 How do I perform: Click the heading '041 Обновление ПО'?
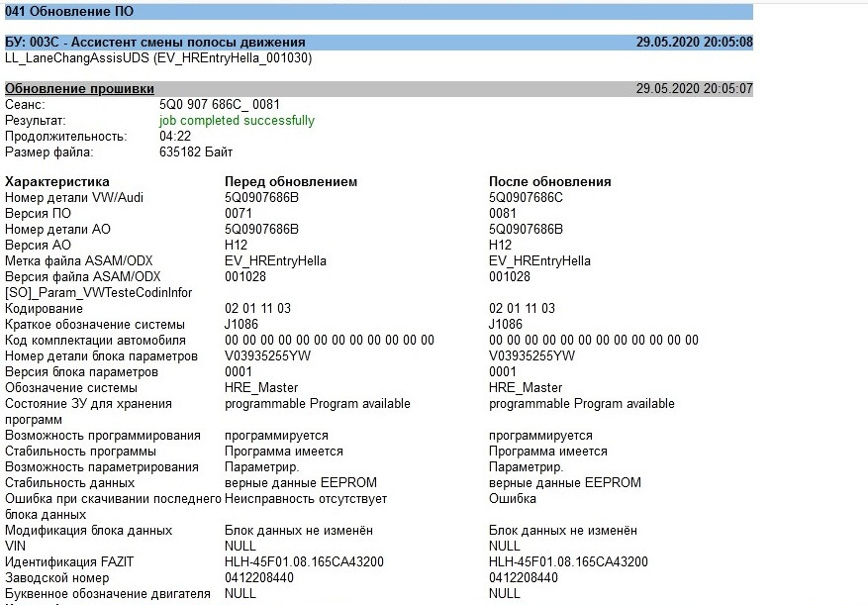69,11
